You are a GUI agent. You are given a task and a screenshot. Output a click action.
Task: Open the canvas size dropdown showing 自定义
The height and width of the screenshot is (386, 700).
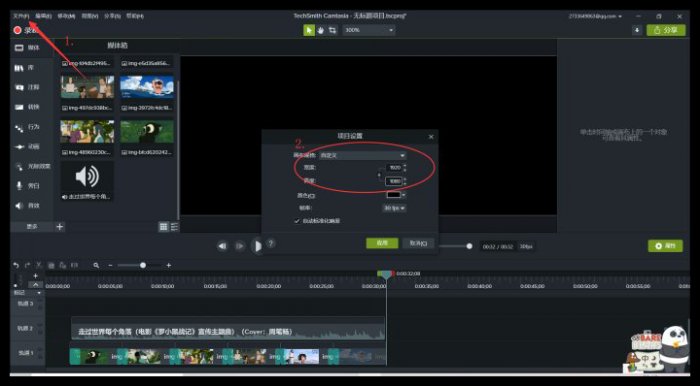pyautogui.click(x=362, y=155)
